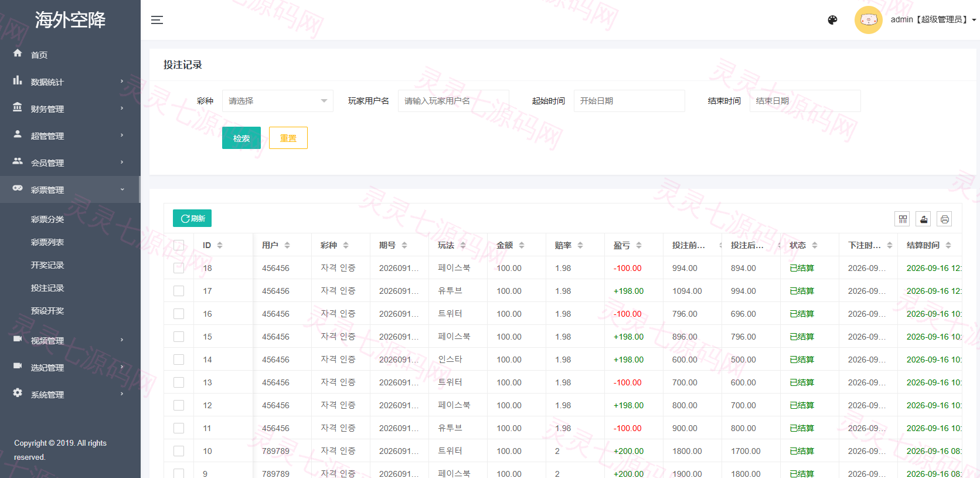This screenshot has width=980, height=478.
Task: Sort table by 盈亏 column arrows
Action: [x=639, y=245]
